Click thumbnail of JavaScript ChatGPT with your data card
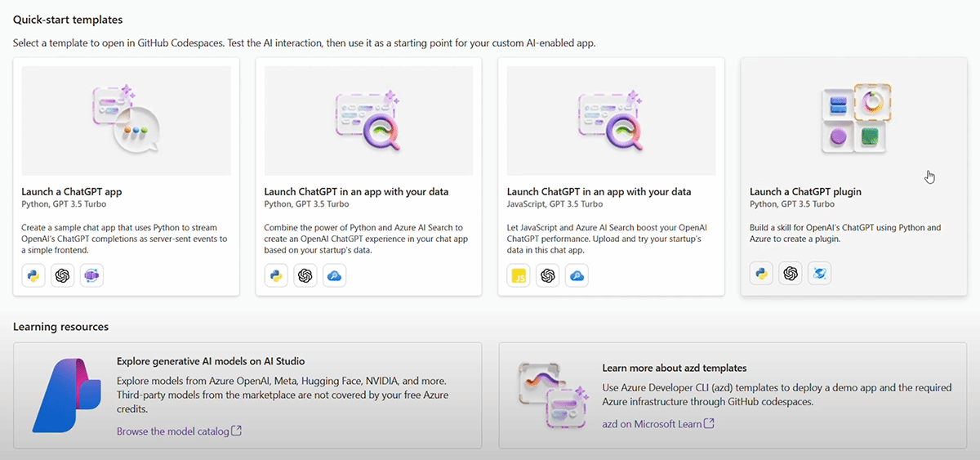The height and width of the screenshot is (460, 980). pyautogui.click(x=611, y=121)
